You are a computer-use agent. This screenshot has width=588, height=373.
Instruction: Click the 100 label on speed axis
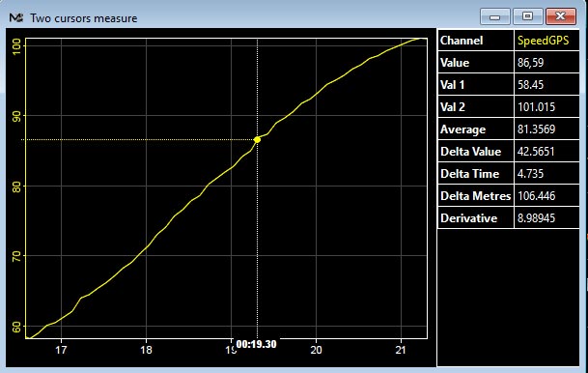click(16, 45)
